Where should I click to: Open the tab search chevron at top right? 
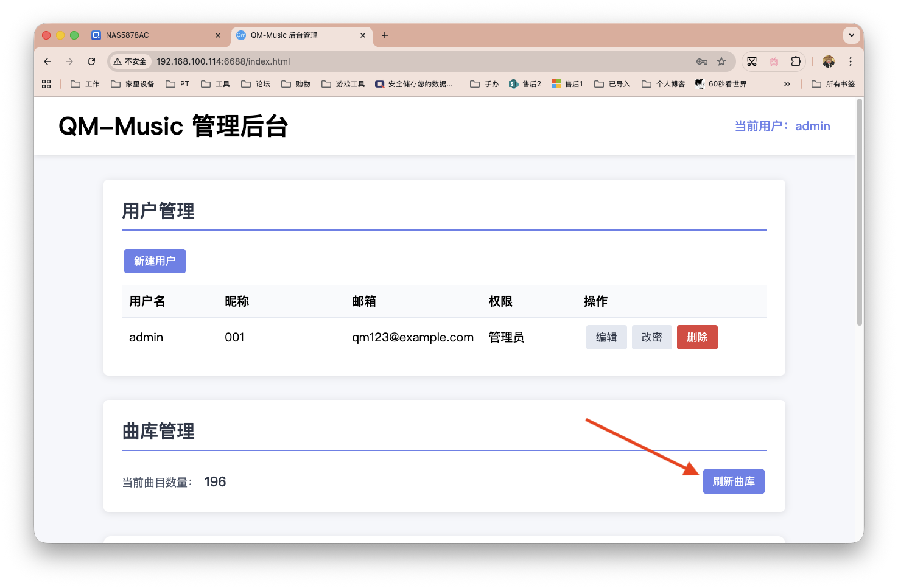pyautogui.click(x=851, y=35)
